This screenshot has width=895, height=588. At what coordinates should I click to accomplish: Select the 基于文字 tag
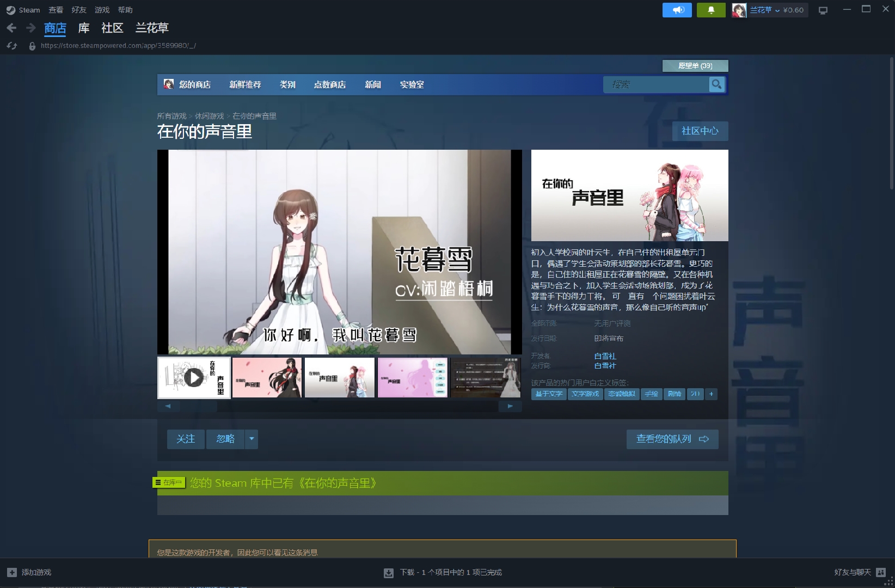pyautogui.click(x=549, y=394)
